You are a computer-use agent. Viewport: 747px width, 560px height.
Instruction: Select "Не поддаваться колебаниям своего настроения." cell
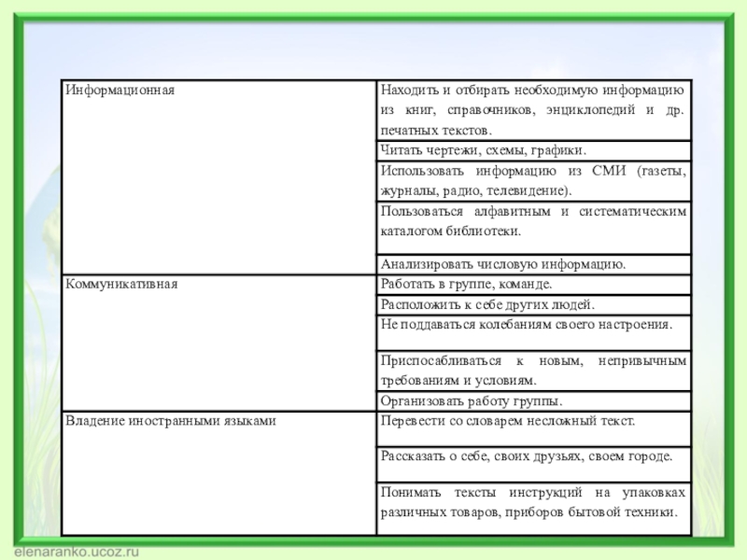point(533,333)
